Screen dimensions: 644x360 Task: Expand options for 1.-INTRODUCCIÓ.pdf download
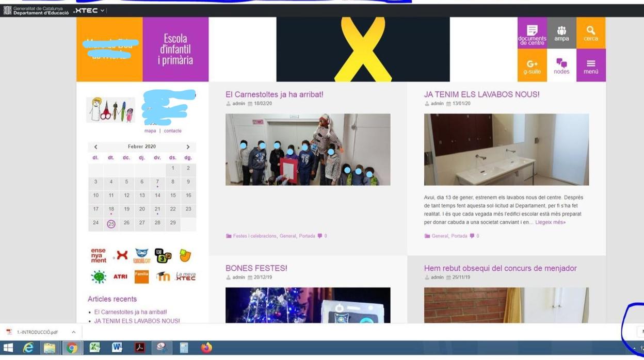click(x=73, y=332)
